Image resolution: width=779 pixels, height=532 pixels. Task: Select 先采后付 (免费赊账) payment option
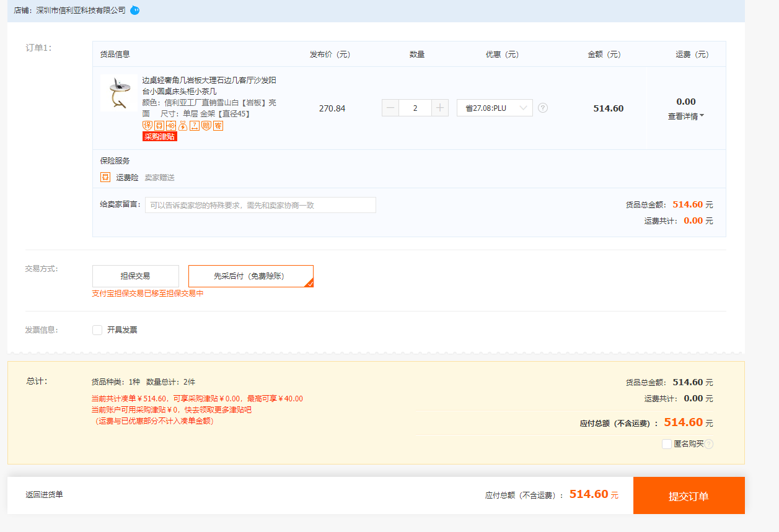tap(250, 276)
